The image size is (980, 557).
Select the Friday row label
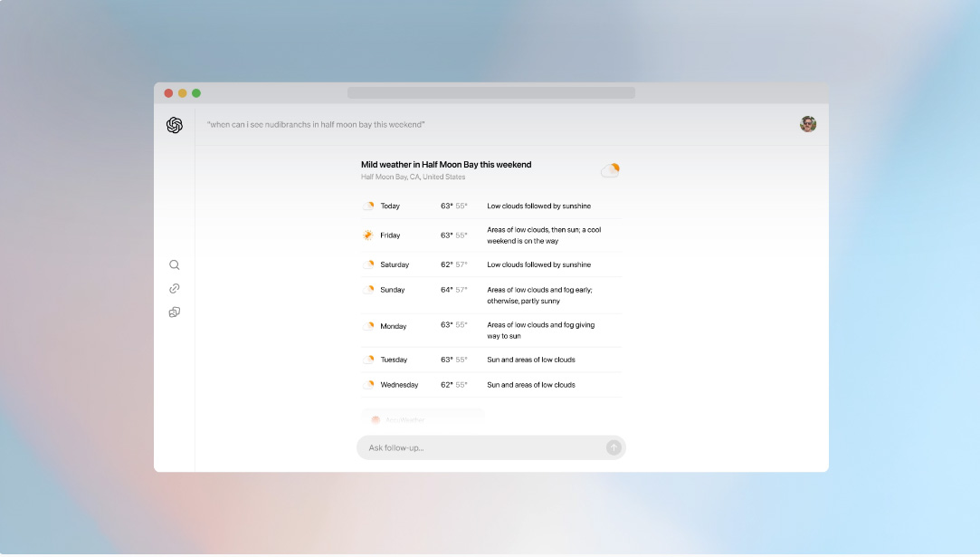point(390,235)
